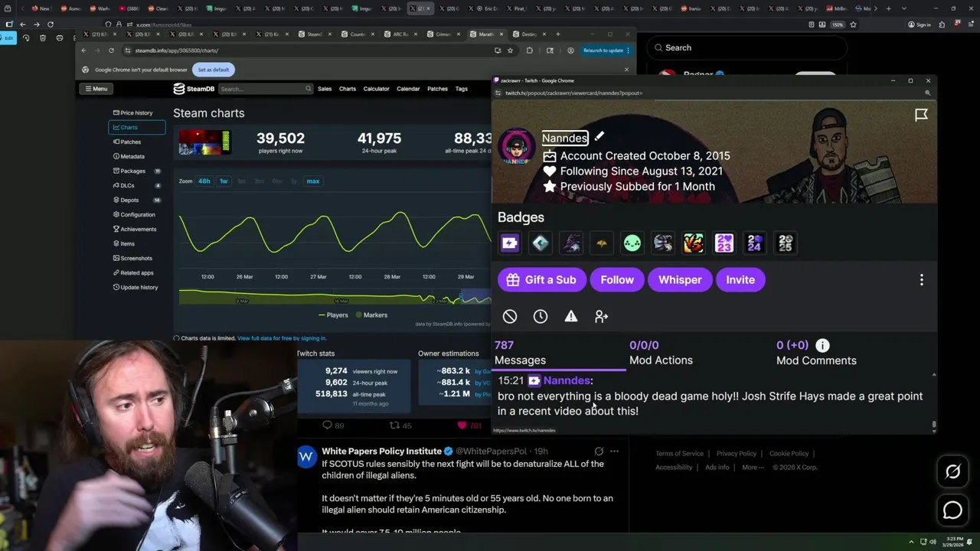Expand the More link in X footer
Viewport: 980px width, 551px height.
point(752,467)
